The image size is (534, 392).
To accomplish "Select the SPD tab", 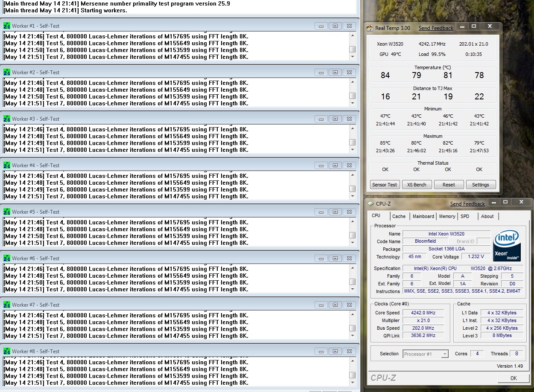I will (x=465, y=216).
